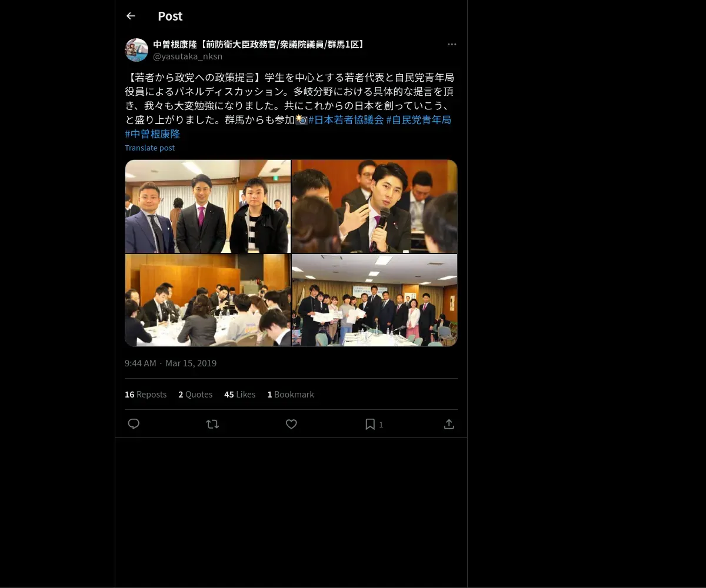The height and width of the screenshot is (588, 706).
Task: Open the photo of man holding microphone
Action: point(375,206)
